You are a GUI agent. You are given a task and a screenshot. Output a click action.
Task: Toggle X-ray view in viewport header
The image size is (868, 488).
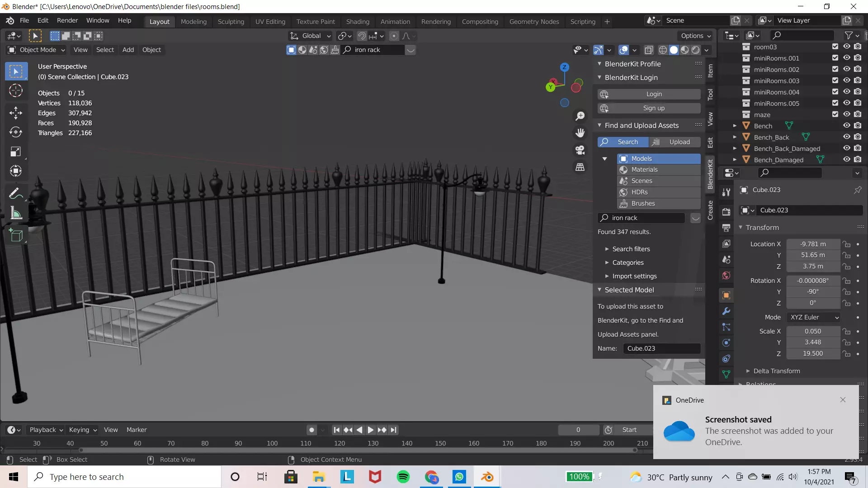tap(648, 50)
